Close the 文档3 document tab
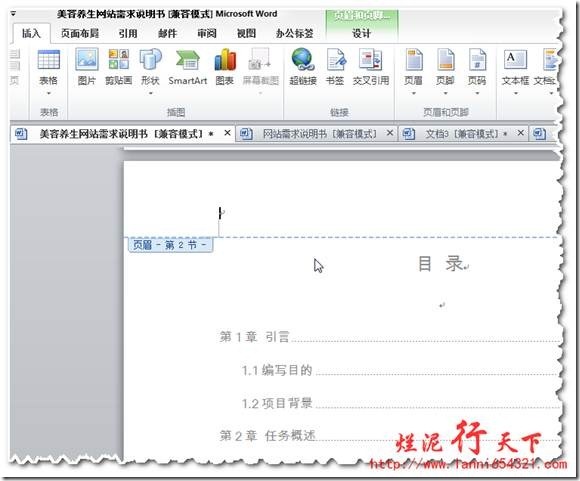The width and height of the screenshot is (580, 481). (520, 132)
